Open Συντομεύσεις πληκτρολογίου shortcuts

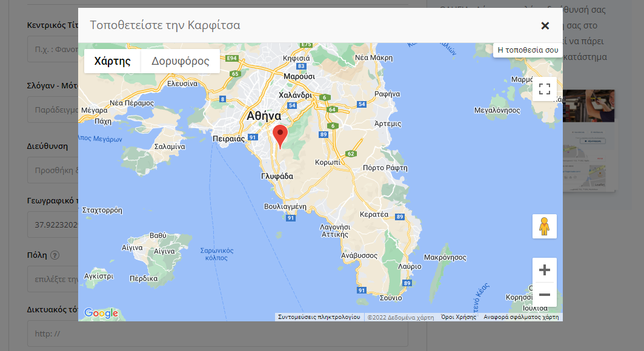[x=319, y=317]
